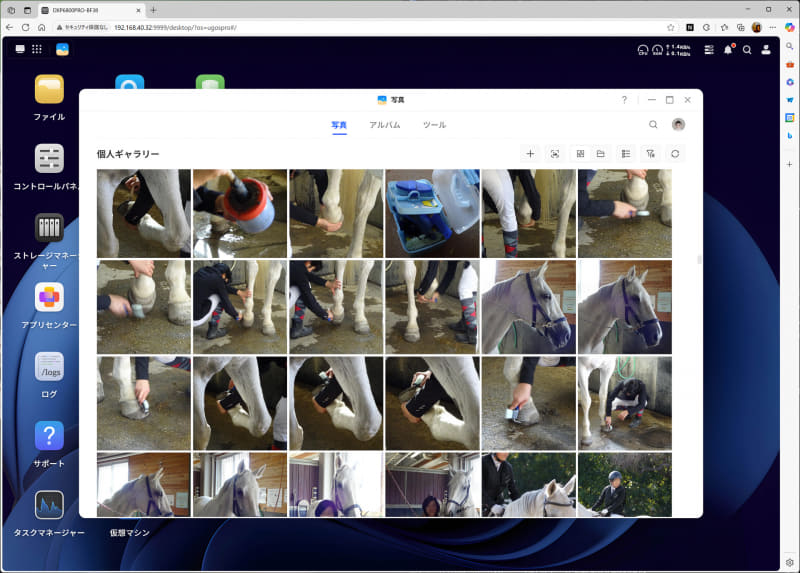Open user account menu in top bar
Viewport: 800px width, 573px height.
(766, 49)
